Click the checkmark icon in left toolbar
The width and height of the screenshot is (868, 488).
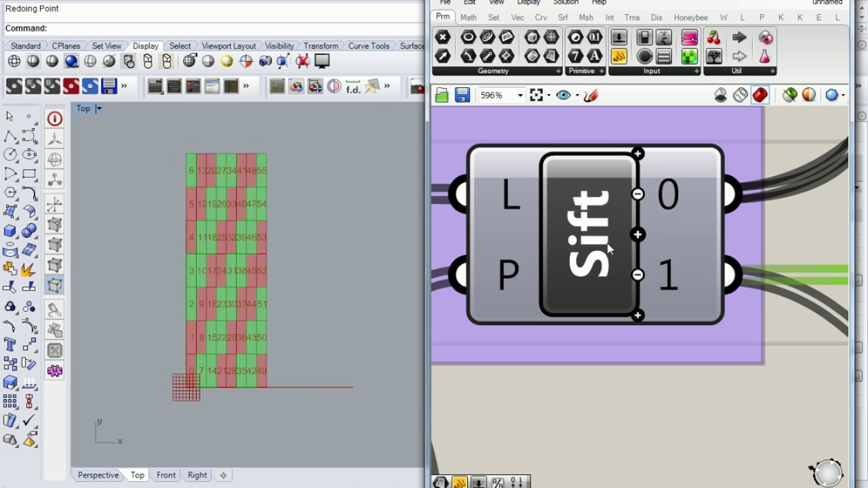coord(29,421)
